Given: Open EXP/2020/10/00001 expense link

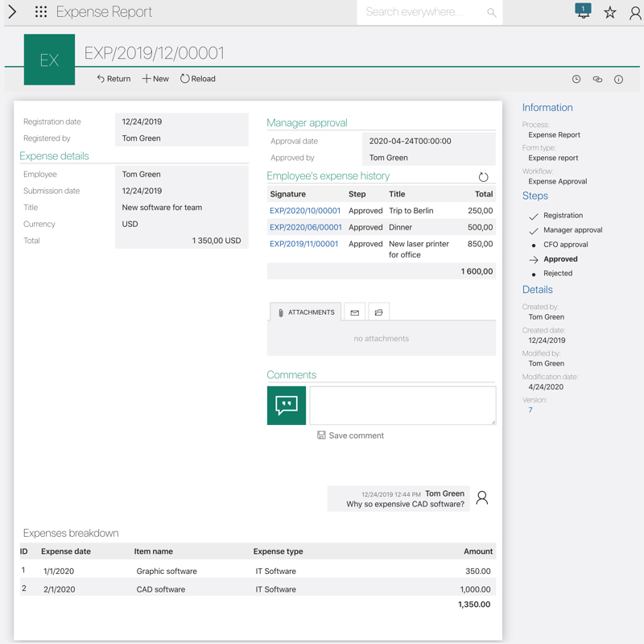Looking at the screenshot, I should [305, 211].
